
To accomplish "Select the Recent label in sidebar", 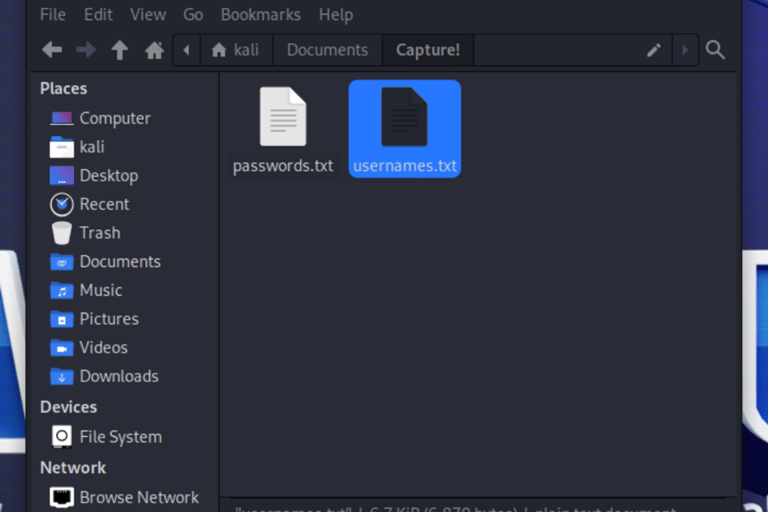I will pos(104,204).
